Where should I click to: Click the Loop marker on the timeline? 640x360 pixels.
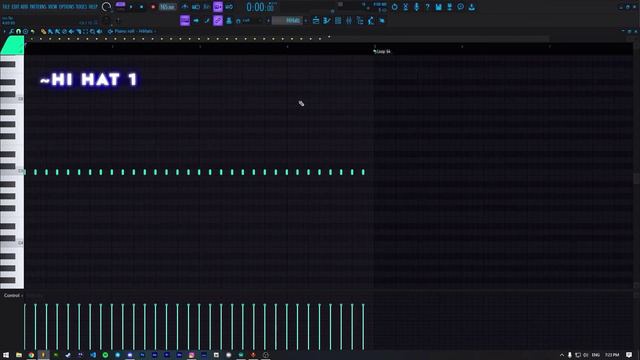click(382, 51)
